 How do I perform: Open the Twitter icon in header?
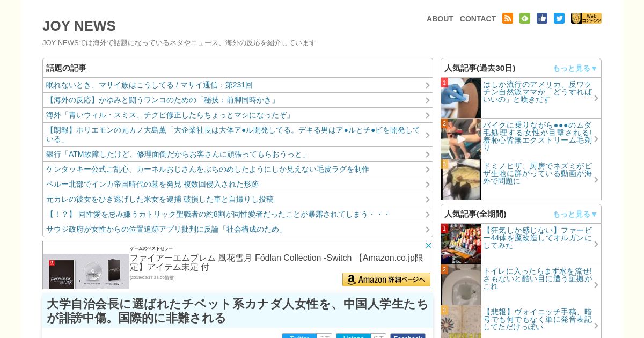[x=559, y=18]
